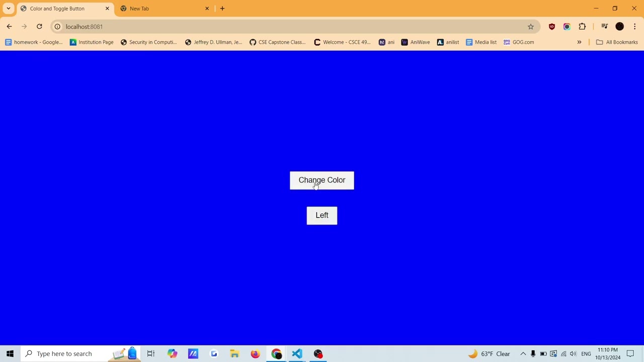This screenshot has height=362, width=644.
Task: Switch to Chrome in taskbar
Action: 276,354
